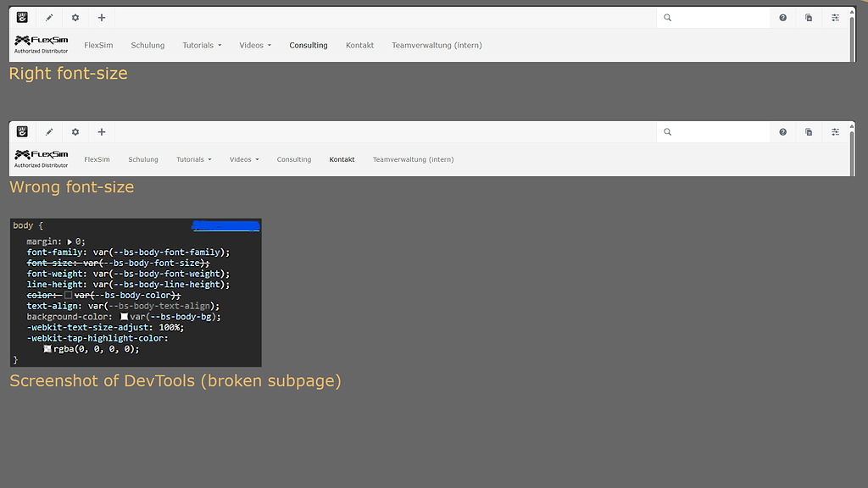The width and height of the screenshot is (868, 488).
Task: Open the filter sliders icon at top right
Action: (x=834, y=17)
